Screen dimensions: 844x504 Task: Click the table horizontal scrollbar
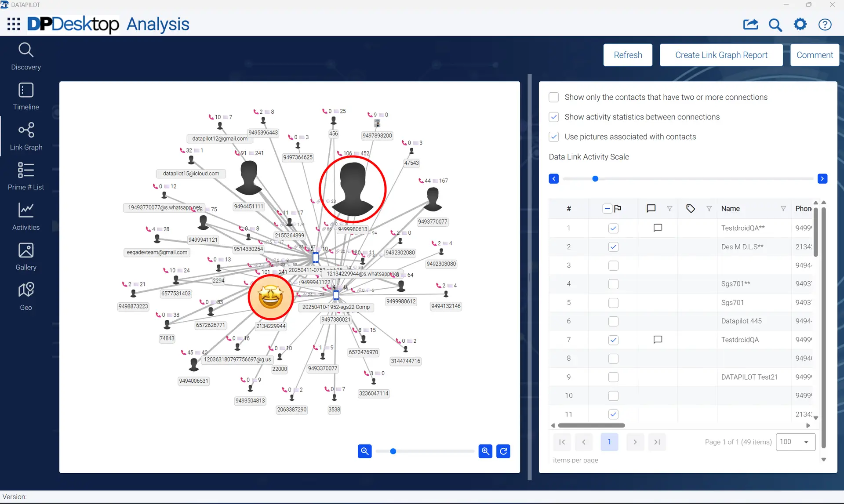point(591,425)
